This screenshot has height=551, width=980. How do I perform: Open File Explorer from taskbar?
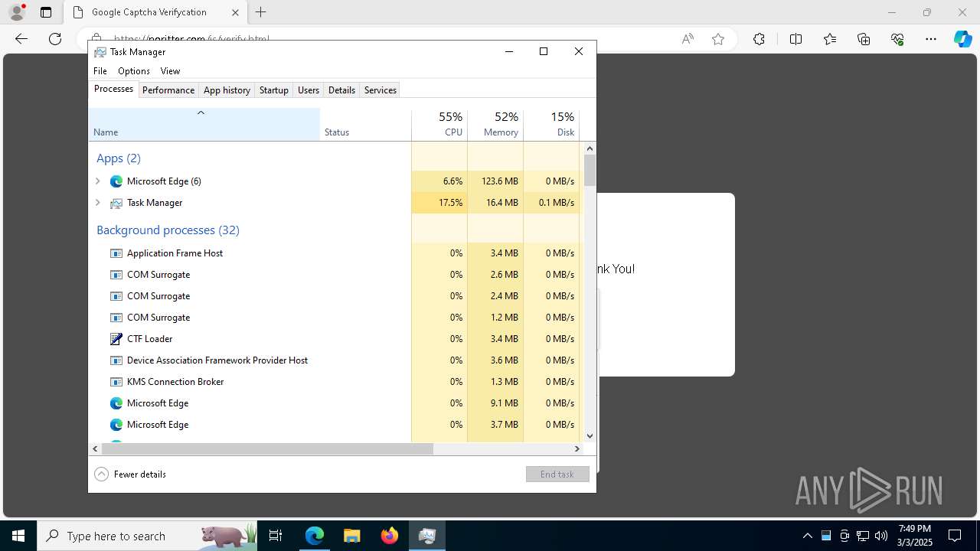(351, 536)
